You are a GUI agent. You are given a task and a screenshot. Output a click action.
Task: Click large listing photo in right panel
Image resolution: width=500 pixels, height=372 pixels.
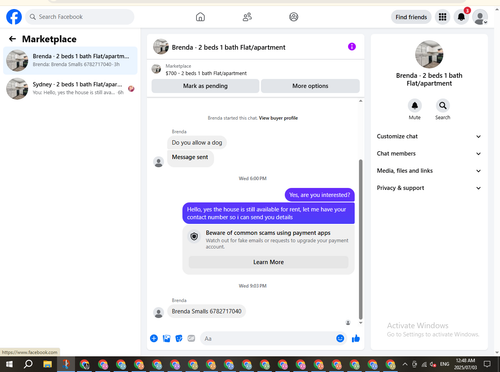coord(429,54)
